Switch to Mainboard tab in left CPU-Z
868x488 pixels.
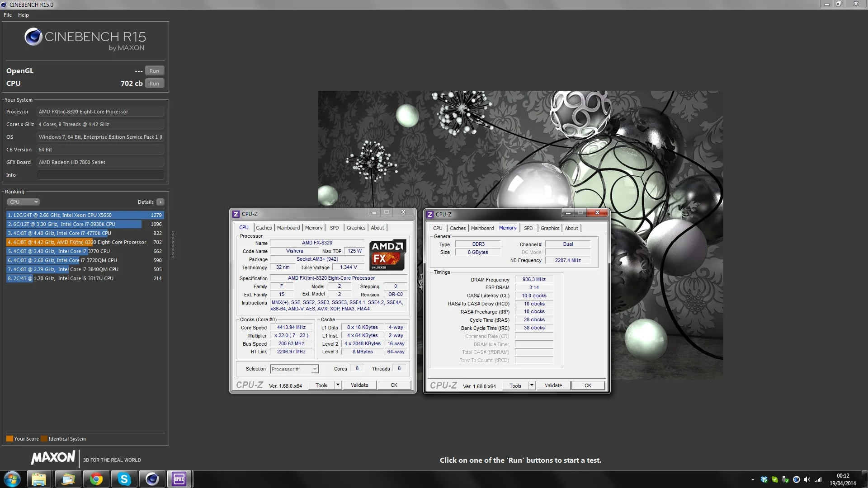click(288, 228)
